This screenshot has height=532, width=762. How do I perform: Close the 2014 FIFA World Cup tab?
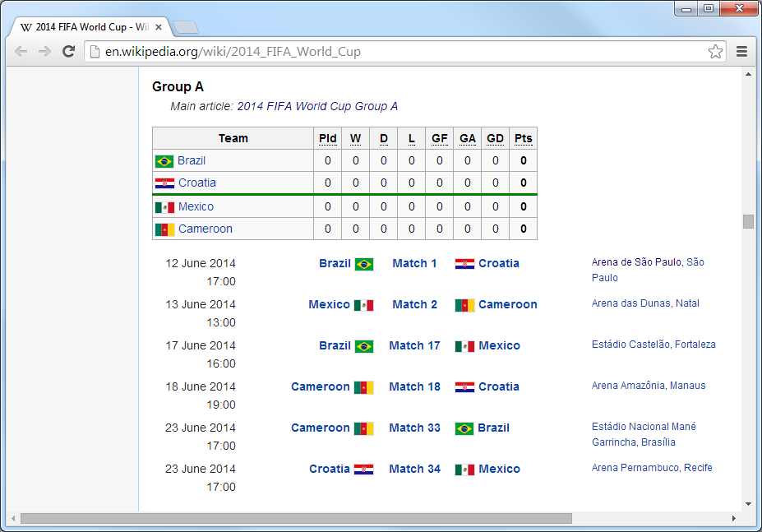[x=159, y=27]
